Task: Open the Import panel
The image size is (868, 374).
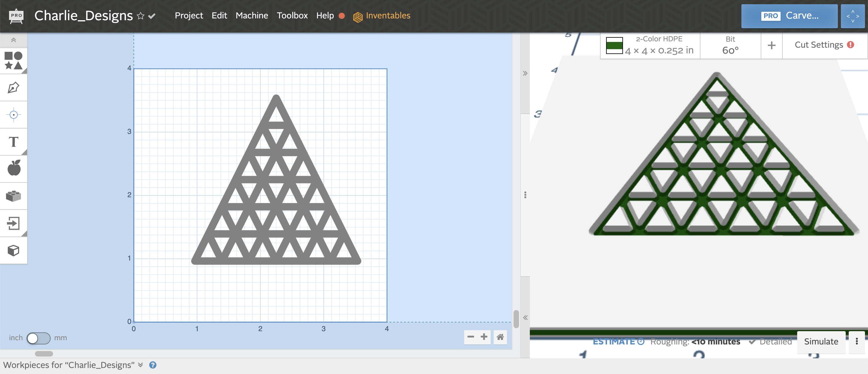Action: [14, 223]
